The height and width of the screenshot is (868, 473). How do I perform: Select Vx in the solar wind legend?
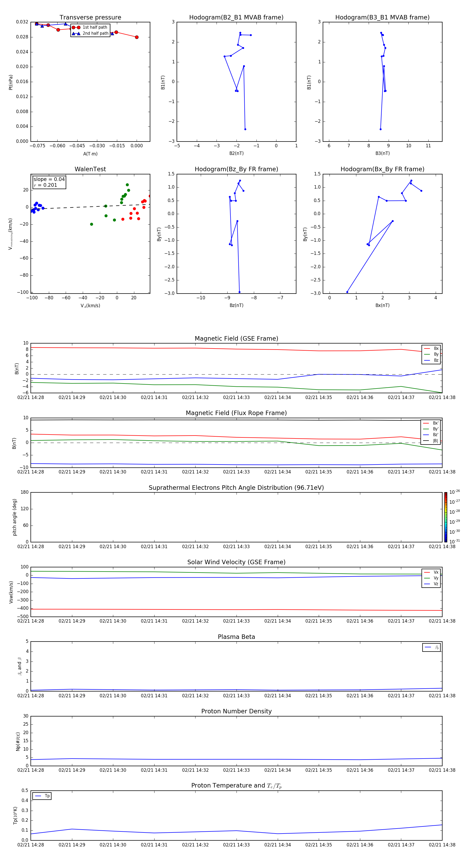pyautogui.click(x=431, y=572)
